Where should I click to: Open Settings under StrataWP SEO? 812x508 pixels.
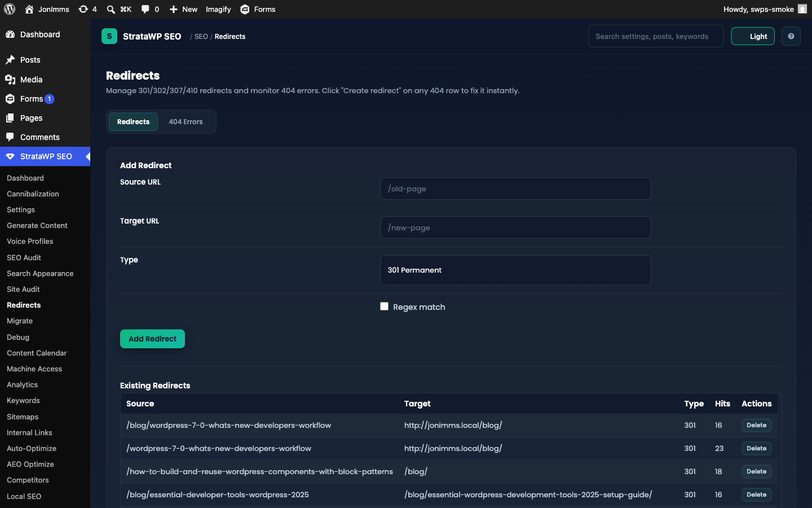click(21, 209)
